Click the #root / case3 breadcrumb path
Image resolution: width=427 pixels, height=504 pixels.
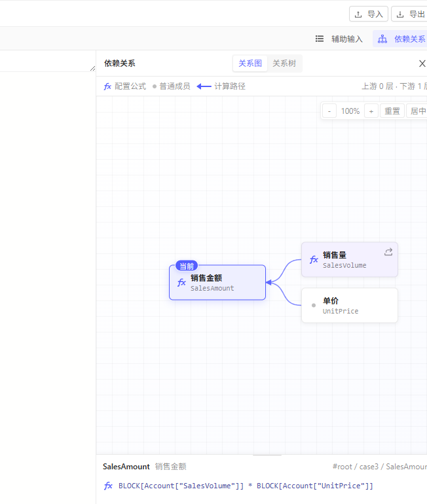point(380,467)
